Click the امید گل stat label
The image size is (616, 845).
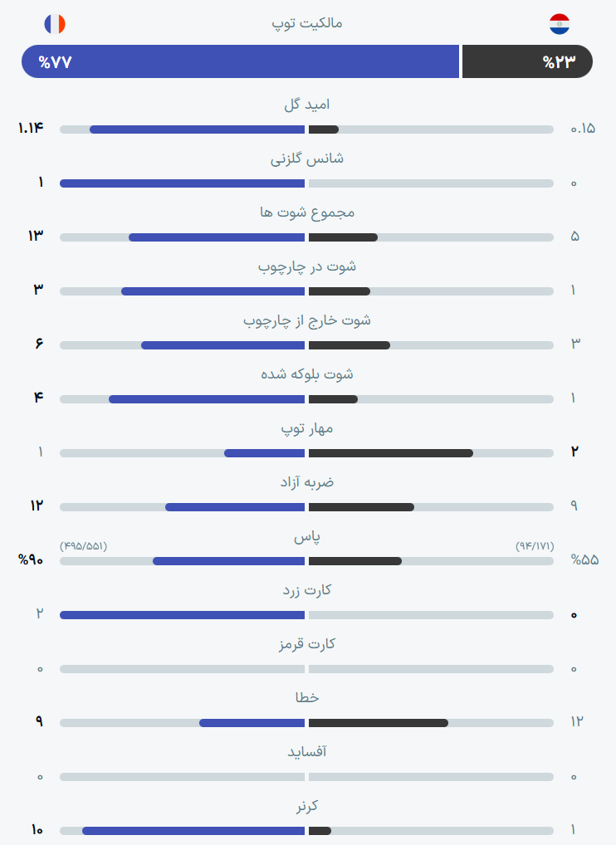point(306,105)
